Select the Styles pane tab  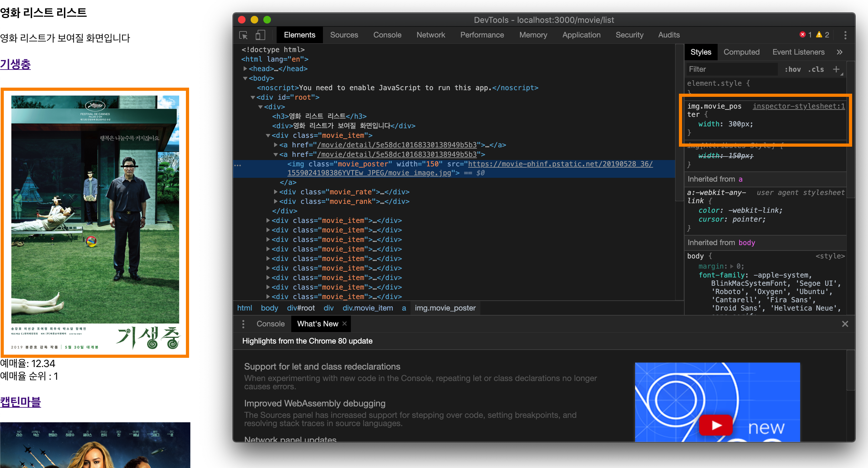[x=701, y=52]
